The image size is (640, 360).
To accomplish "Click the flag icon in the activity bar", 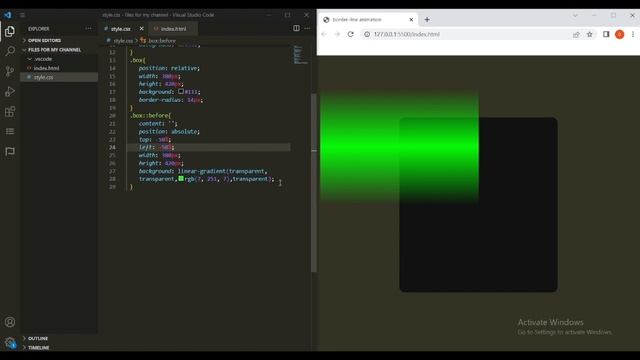I will point(10,151).
